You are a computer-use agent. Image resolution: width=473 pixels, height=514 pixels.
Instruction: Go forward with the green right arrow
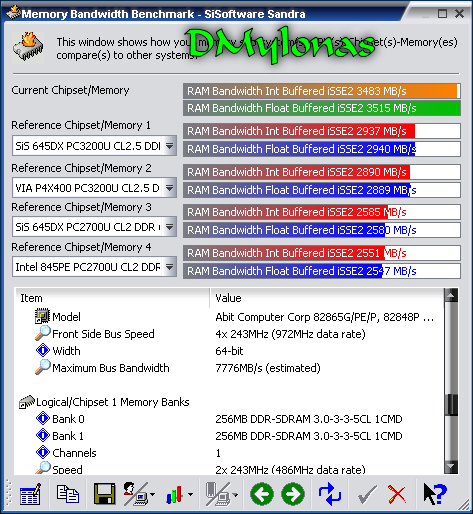tap(293, 494)
